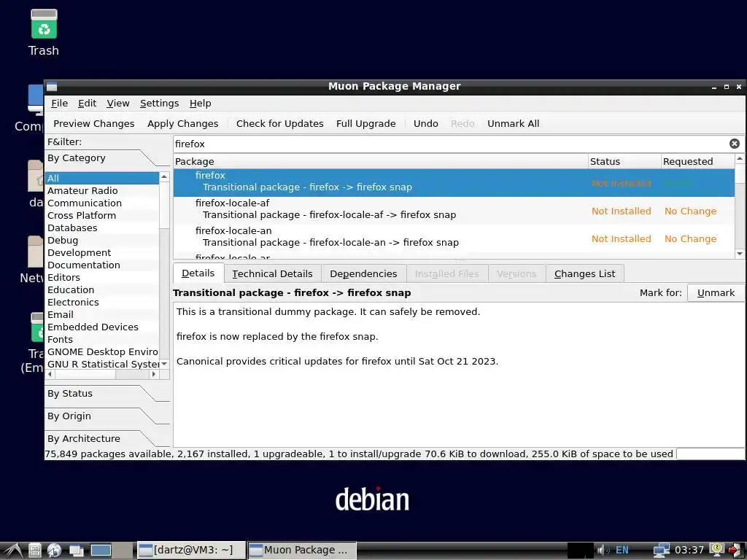
Task: Click the Unmark button
Action: 716,293
